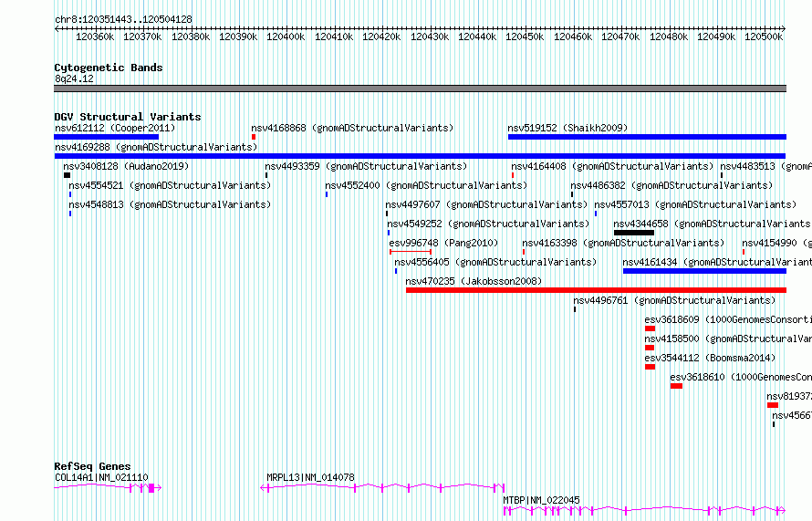
Task: Select the 8q24.12 cytogenetic band bar
Action: pyautogui.click(x=420, y=89)
